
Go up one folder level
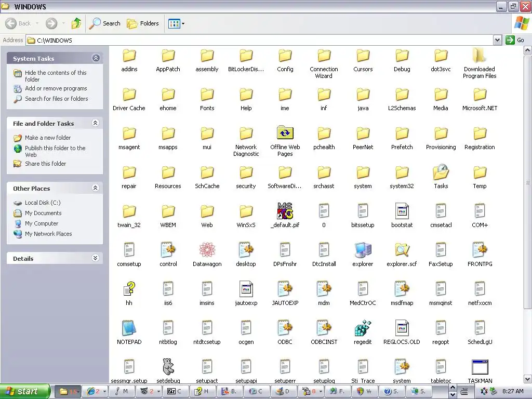pyautogui.click(x=76, y=23)
